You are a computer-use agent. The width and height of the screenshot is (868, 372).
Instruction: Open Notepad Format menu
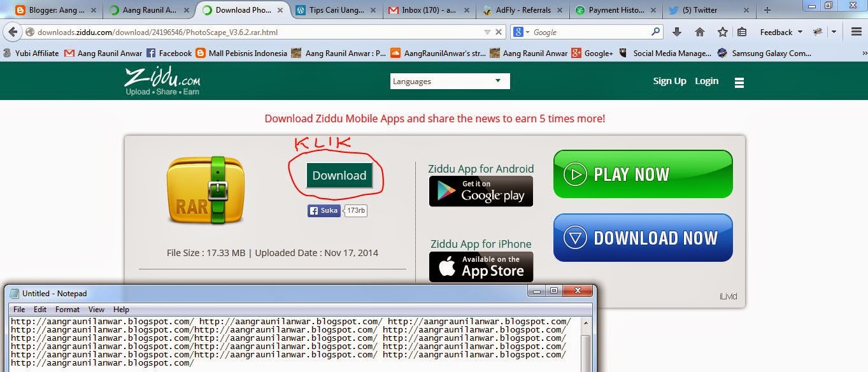tap(68, 310)
